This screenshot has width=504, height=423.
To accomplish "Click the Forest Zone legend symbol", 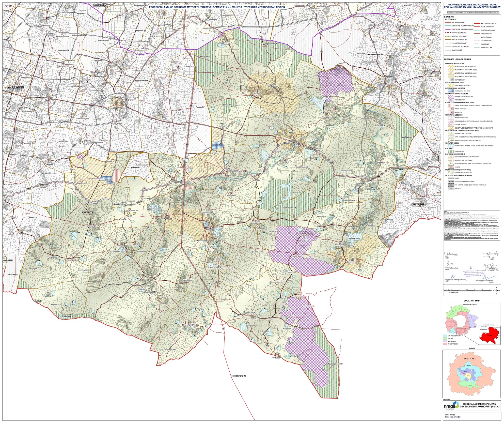I will click(451, 151).
